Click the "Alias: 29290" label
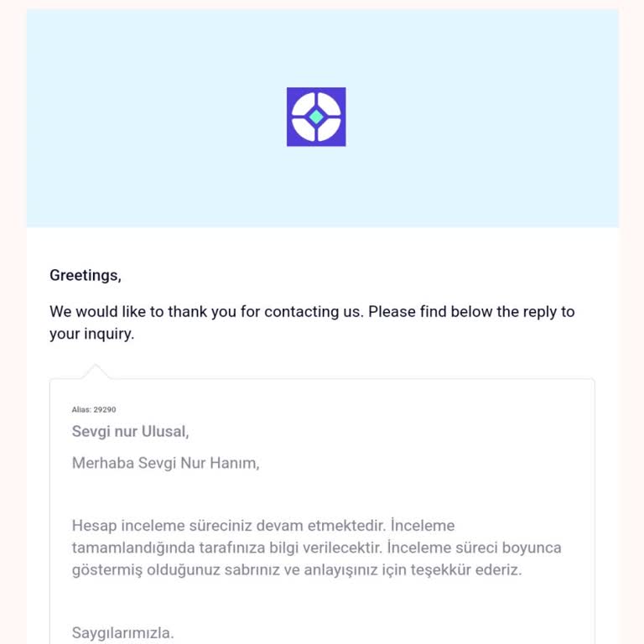Image resolution: width=644 pixels, height=644 pixels. pyautogui.click(x=94, y=409)
